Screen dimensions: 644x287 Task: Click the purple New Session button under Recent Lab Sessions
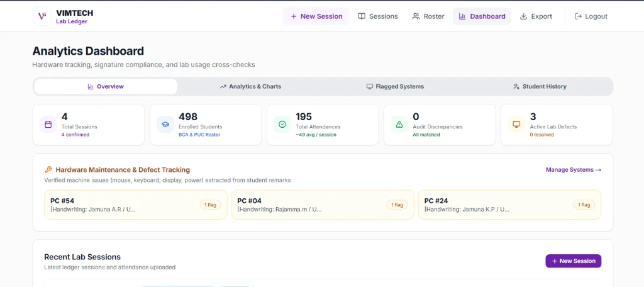(574, 261)
